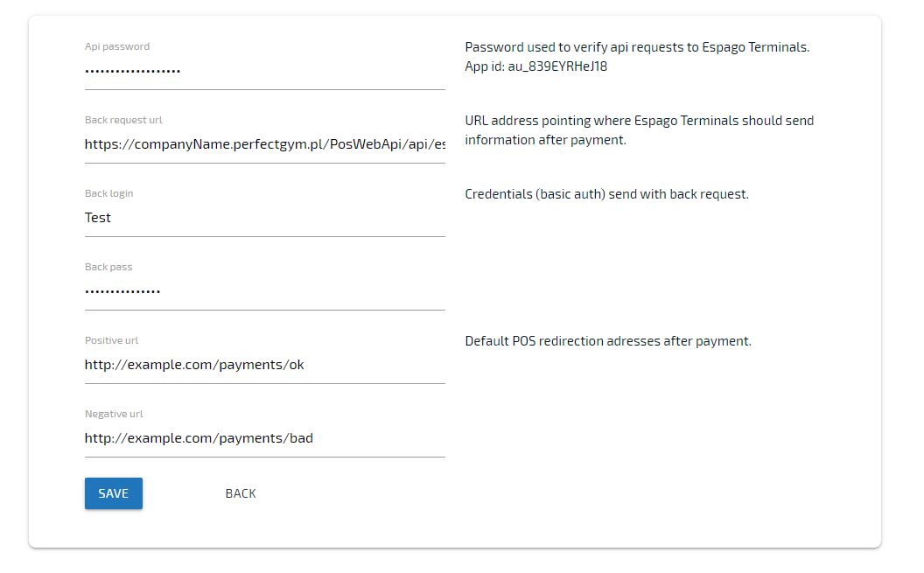The height and width of the screenshot is (573, 924).
Task: Click the 'Negative url' field label
Action: tap(114, 414)
